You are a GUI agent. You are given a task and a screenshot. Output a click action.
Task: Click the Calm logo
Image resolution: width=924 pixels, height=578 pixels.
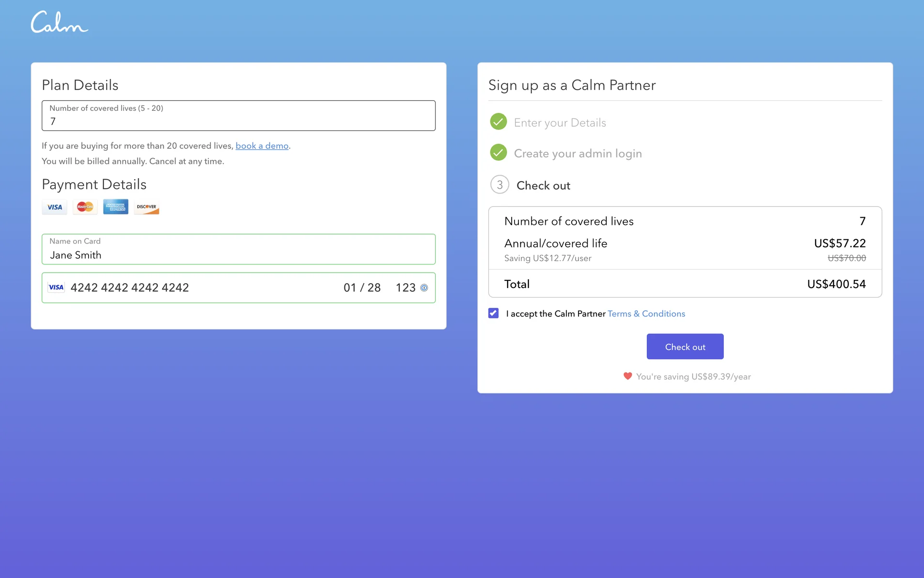click(x=59, y=22)
